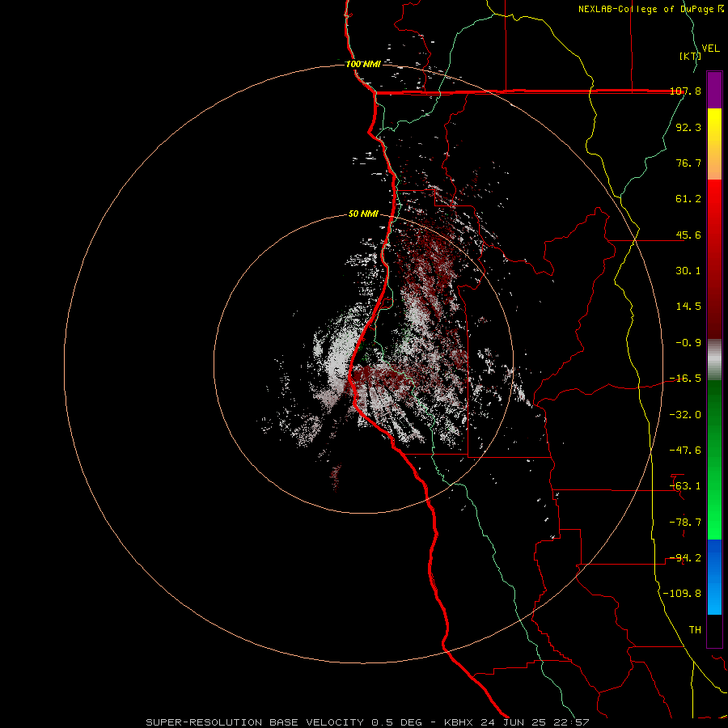The width and height of the screenshot is (728, 728).
Task: Select the -63.1 scale value
Action: 685,486
